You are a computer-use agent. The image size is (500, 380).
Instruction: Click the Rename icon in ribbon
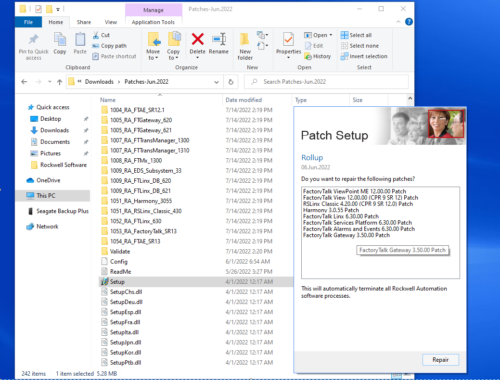[x=219, y=39]
